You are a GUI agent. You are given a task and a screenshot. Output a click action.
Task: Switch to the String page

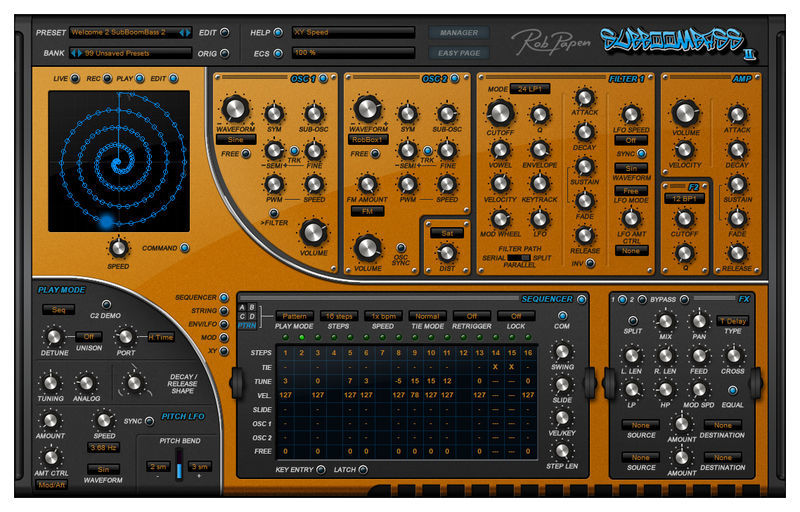pos(224,311)
